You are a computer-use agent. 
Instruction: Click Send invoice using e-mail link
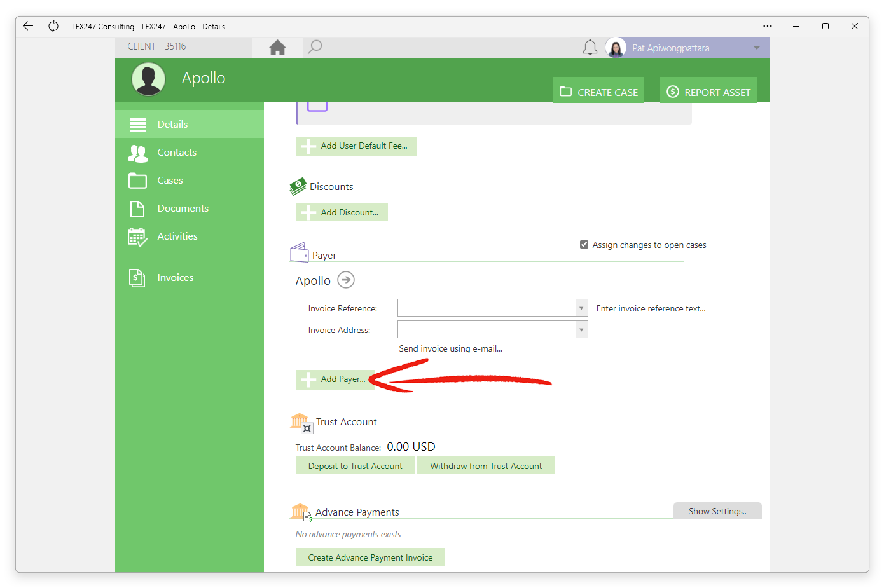click(450, 348)
